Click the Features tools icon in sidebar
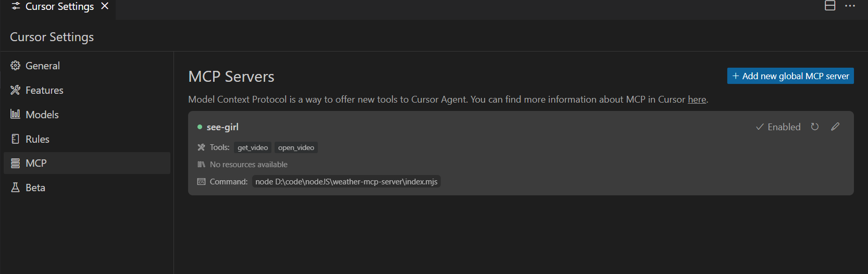868x274 pixels. click(x=15, y=90)
